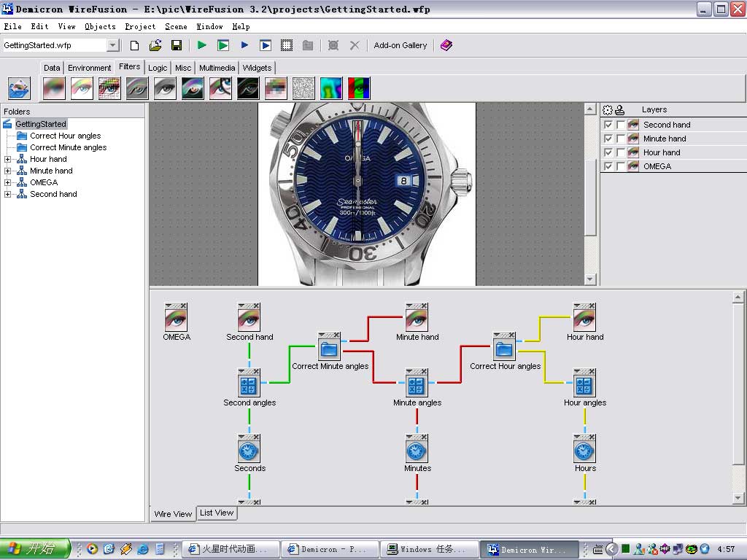
Task: Switch to the List View tab
Action: [217, 513]
